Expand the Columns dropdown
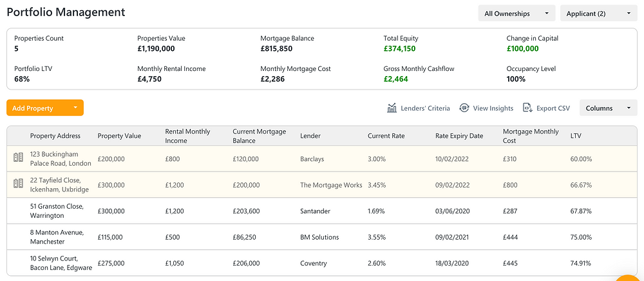This screenshot has height=281, width=644. [609, 108]
